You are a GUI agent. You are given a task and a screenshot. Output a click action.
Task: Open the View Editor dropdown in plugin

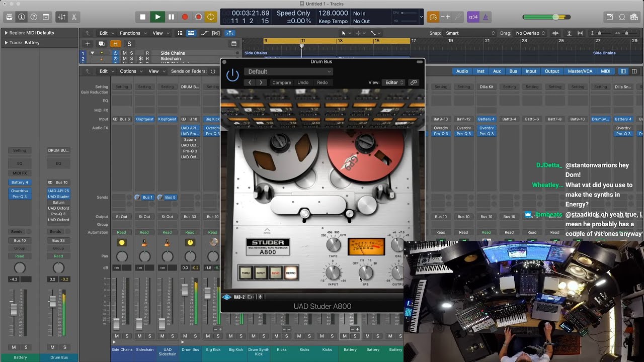394,82
